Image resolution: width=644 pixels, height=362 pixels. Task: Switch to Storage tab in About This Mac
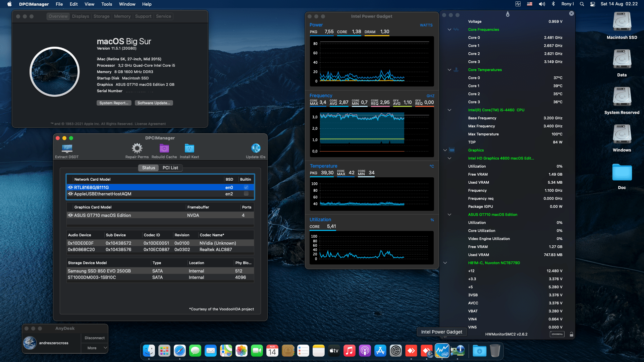pyautogui.click(x=101, y=16)
